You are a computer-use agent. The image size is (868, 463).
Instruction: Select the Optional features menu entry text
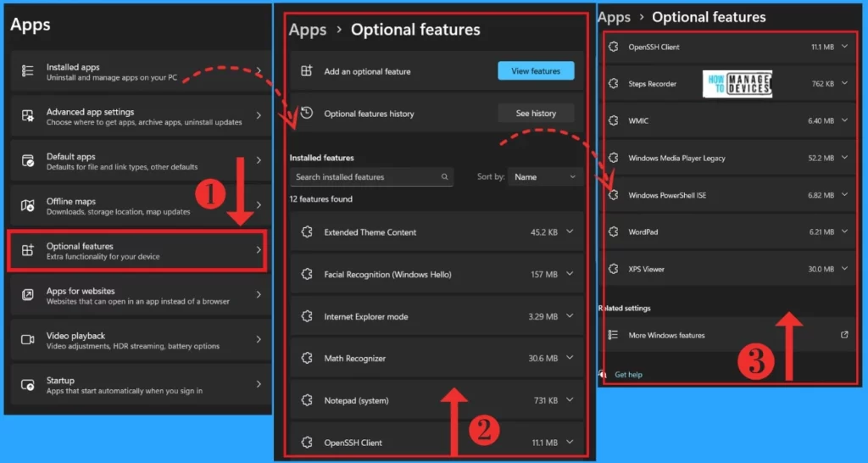point(80,246)
